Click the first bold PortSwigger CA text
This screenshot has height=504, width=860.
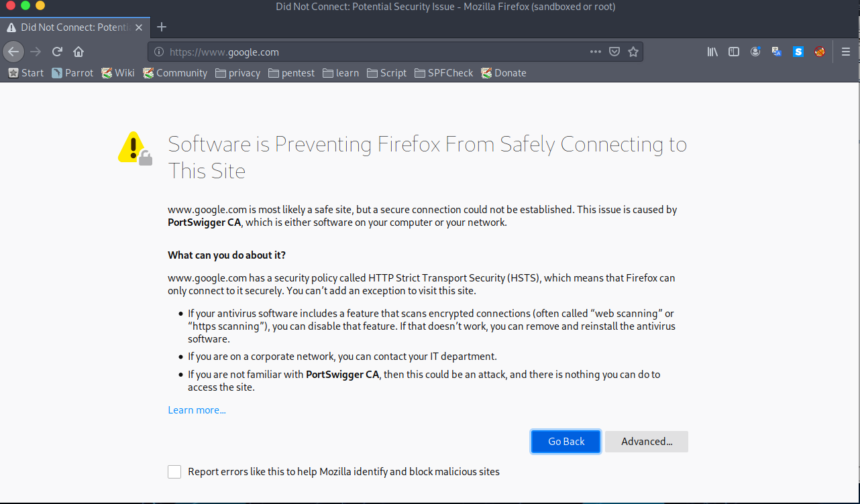click(x=204, y=223)
